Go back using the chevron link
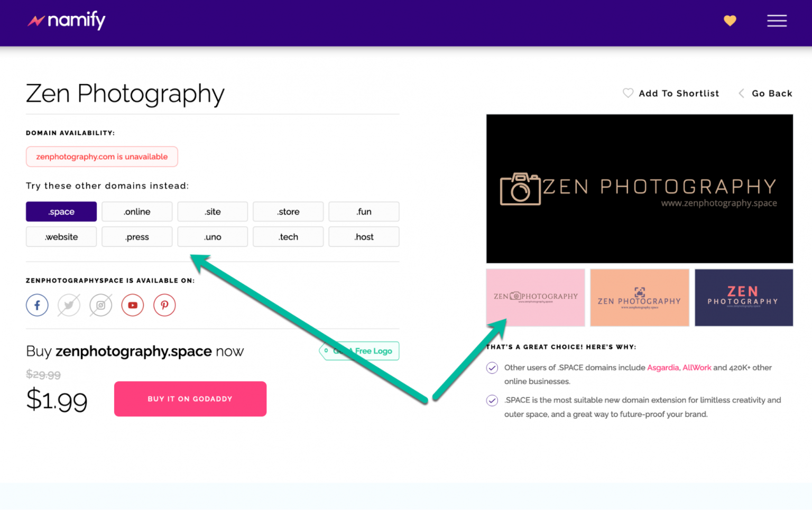 pyautogui.click(x=765, y=94)
